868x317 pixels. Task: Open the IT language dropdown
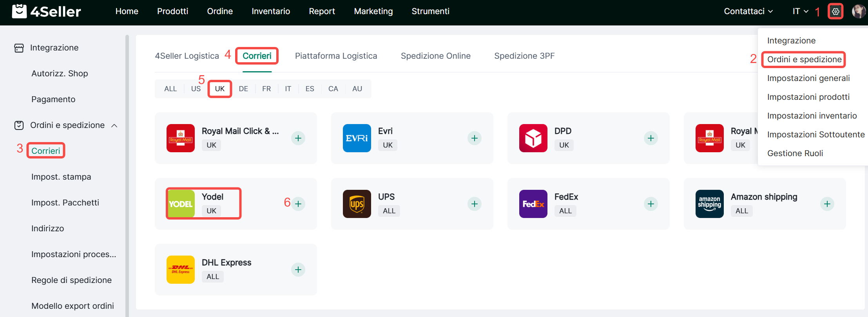tap(800, 11)
